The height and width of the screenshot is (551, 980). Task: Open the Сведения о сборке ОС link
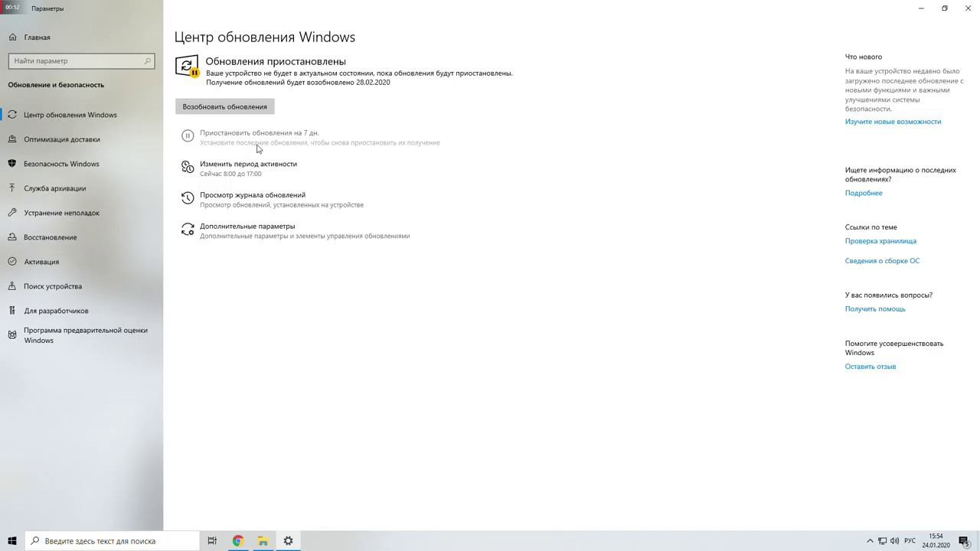point(882,261)
